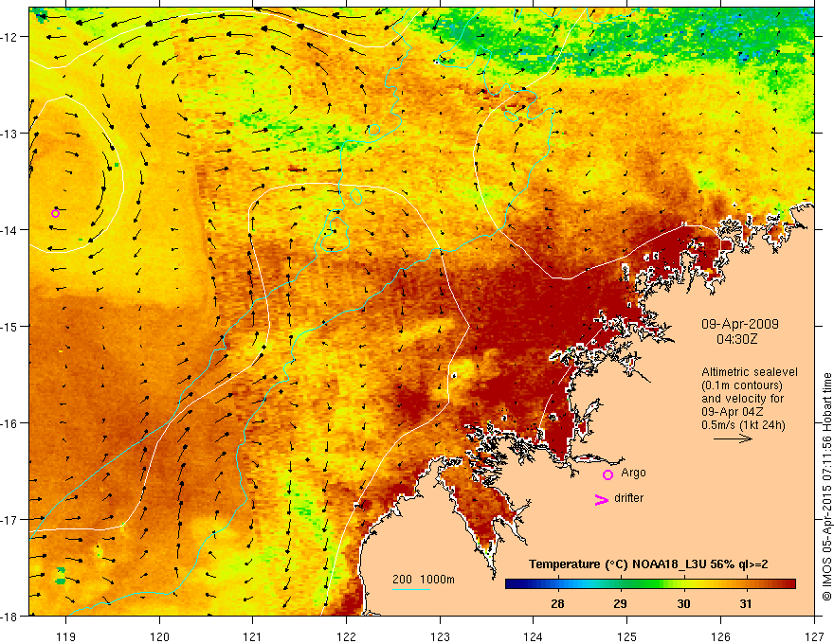Click the 0.5m/s velocity scale arrow
This screenshot has height=644, width=834.
click(733, 438)
